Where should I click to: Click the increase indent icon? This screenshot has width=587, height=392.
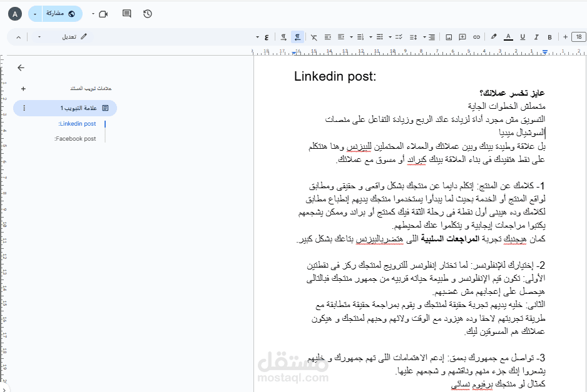pos(327,37)
